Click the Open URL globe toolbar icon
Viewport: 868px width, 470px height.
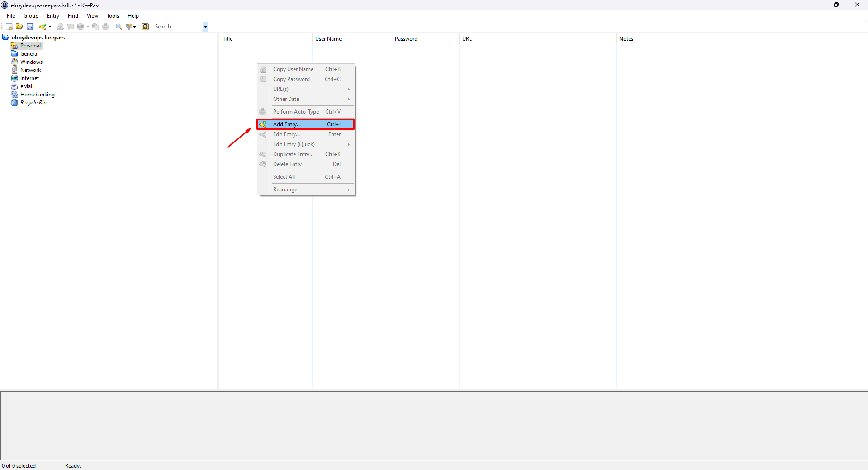pos(81,27)
